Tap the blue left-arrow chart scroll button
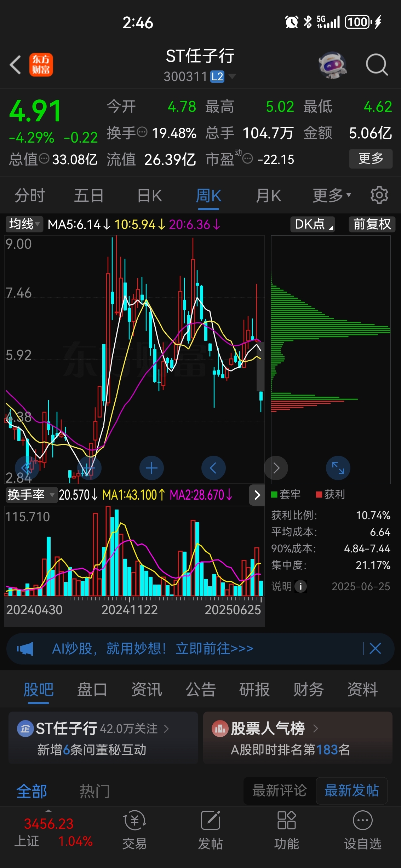This screenshot has width=401, height=868. click(x=213, y=468)
